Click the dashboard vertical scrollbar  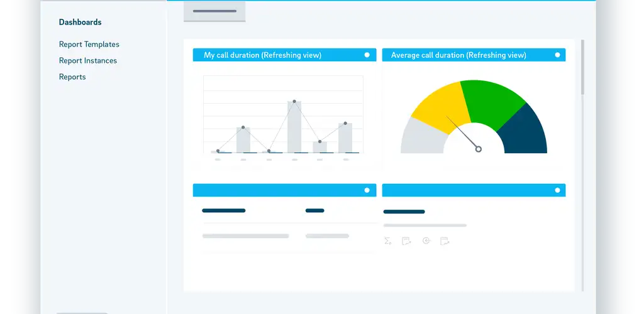582,69
